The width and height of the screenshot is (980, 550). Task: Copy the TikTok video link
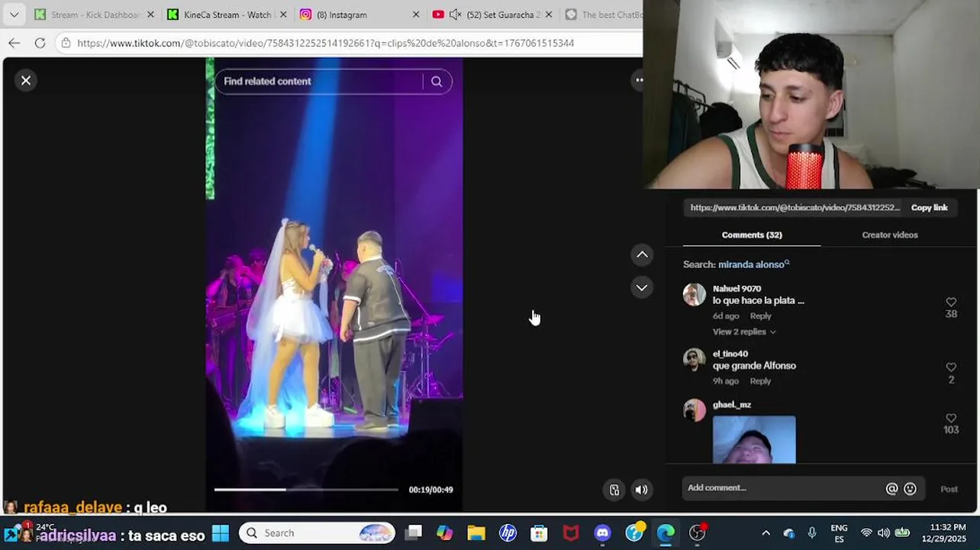tap(929, 208)
